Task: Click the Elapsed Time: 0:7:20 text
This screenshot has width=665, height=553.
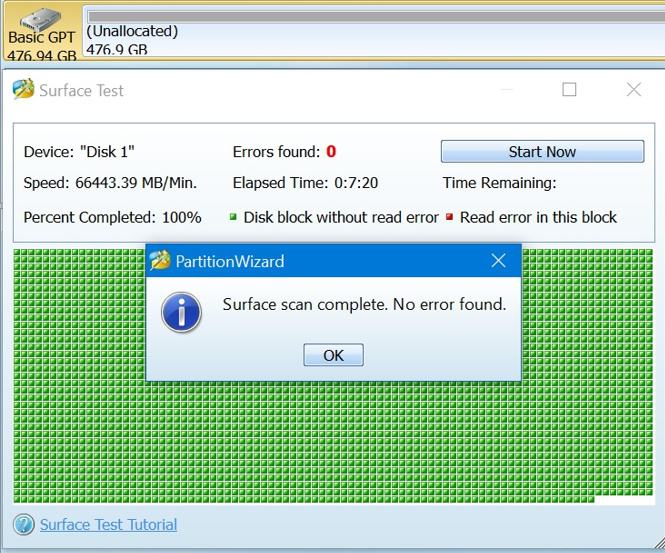Action: [305, 183]
